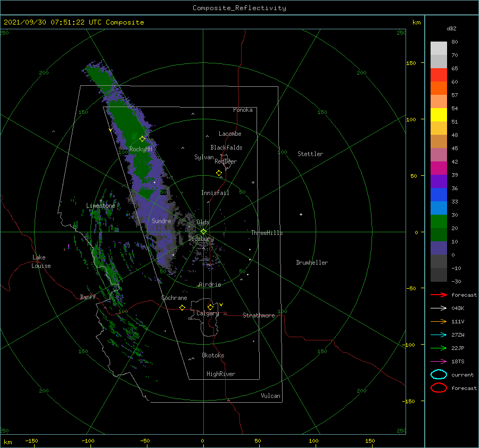The image size is (479, 448).
Task: Click the red forecast ellipse legend icon
Action: pos(439,388)
